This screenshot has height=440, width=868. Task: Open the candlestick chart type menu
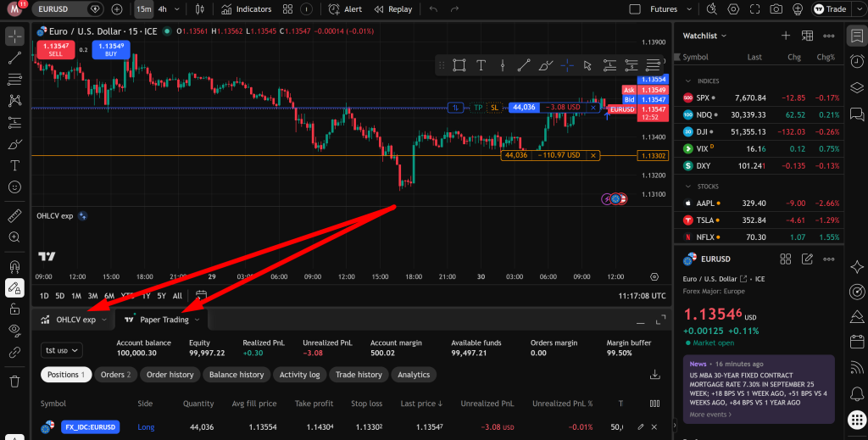199,8
